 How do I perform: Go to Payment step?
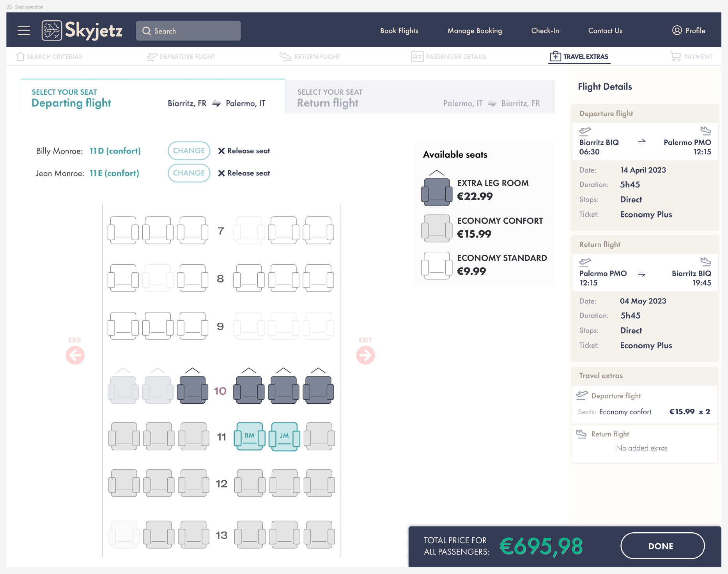tap(691, 57)
